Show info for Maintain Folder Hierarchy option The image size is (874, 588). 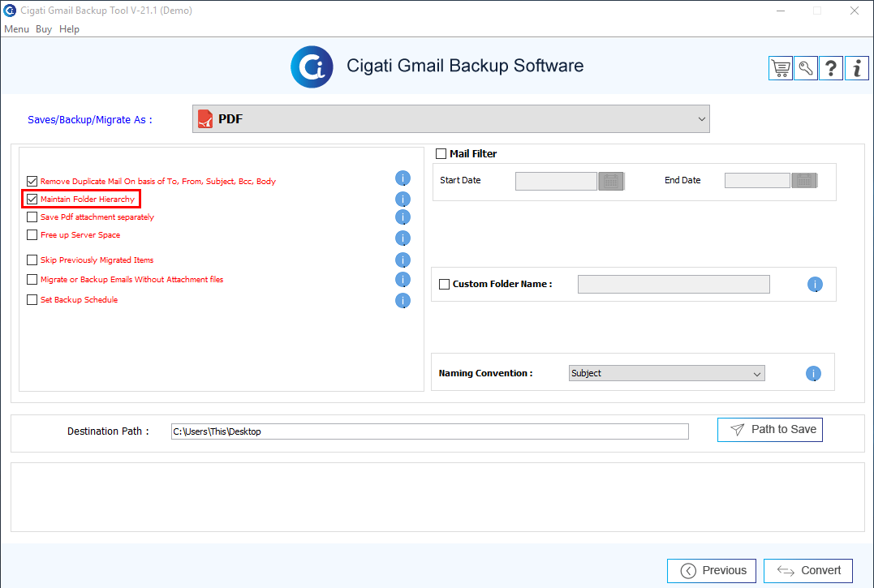click(403, 200)
